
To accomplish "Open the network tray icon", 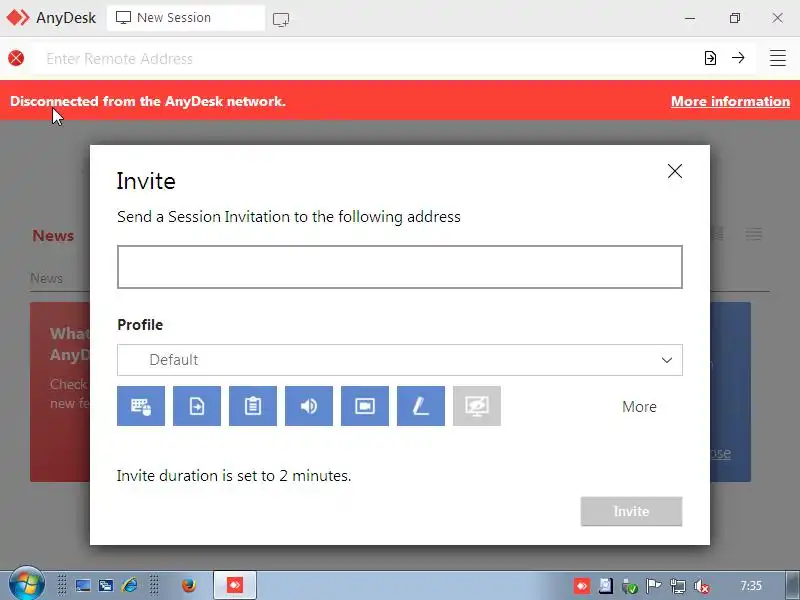I will click(678, 586).
